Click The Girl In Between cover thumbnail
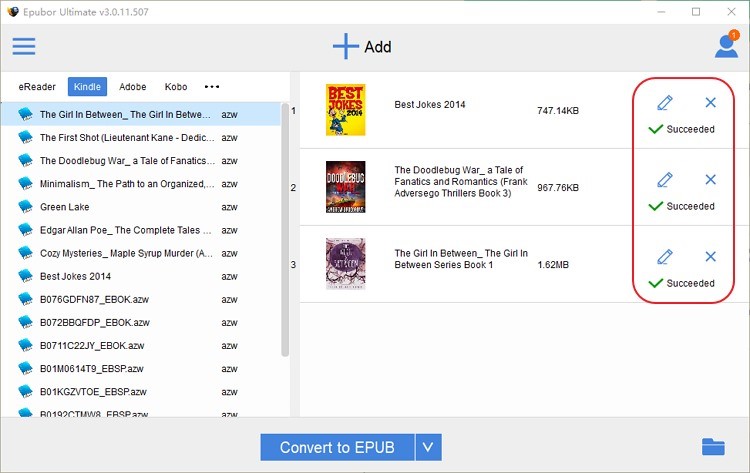Image resolution: width=750 pixels, height=473 pixels. pyautogui.click(x=345, y=264)
